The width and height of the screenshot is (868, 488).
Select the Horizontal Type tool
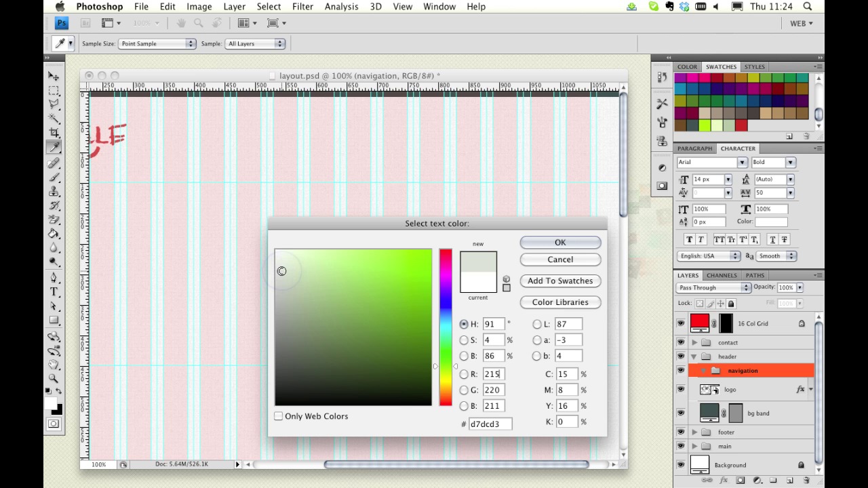pos(54,291)
